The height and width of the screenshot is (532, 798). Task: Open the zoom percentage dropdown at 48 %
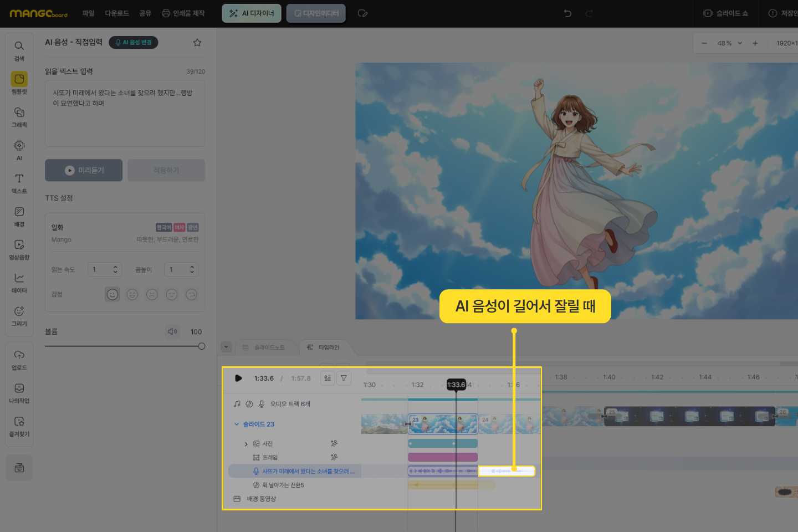pyautogui.click(x=739, y=43)
